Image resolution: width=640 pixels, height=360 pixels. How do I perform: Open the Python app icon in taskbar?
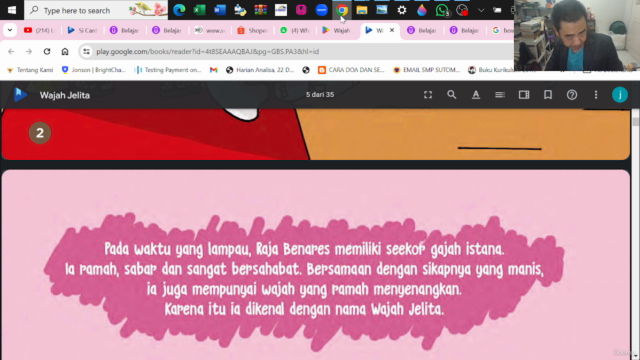pyautogui.click(x=240, y=10)
